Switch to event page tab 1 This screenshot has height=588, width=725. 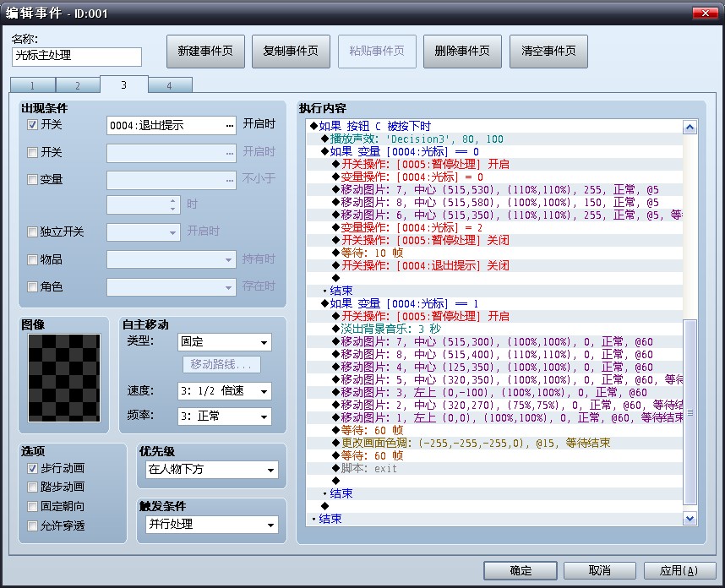point(32,85)
